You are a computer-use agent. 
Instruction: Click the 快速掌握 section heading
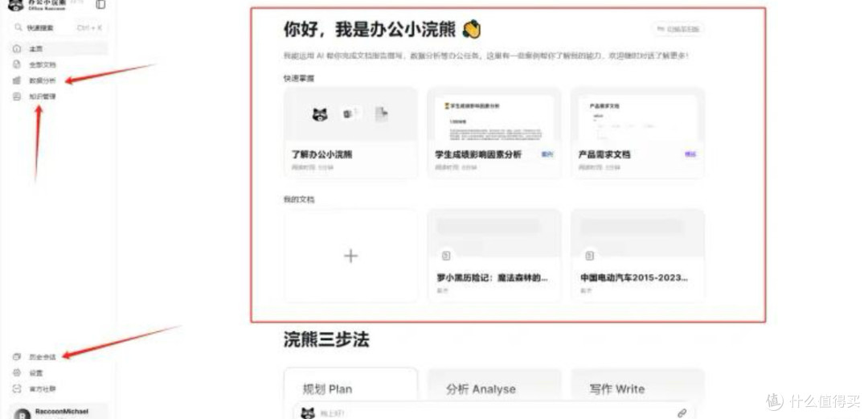click(x=299, y=79)
